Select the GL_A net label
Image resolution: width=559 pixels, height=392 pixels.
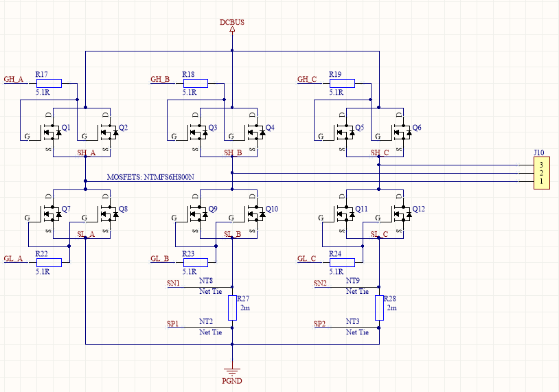click(13, 258)
